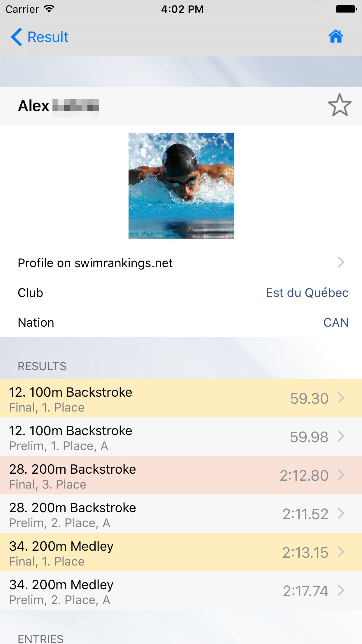Open 200m Medley Final result

coord(61,552)
